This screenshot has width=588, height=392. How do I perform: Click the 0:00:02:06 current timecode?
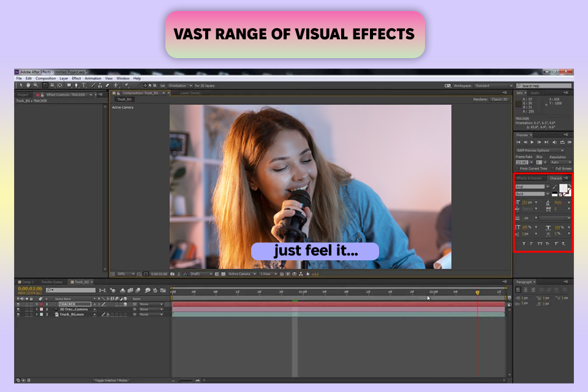[x=30, y=288]
